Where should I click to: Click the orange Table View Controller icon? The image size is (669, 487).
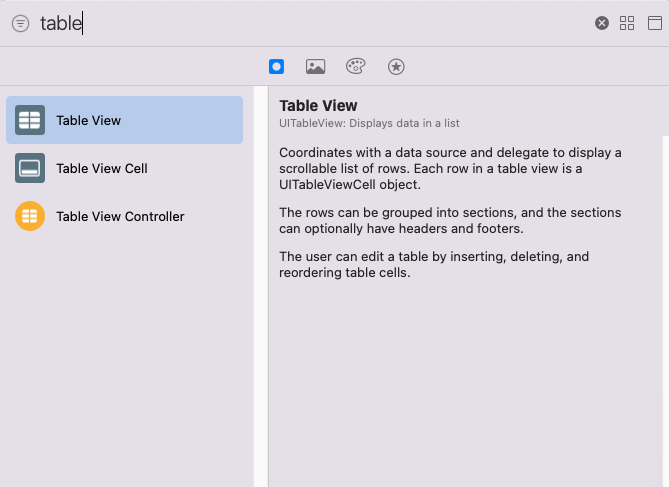[x=30, y=216]
